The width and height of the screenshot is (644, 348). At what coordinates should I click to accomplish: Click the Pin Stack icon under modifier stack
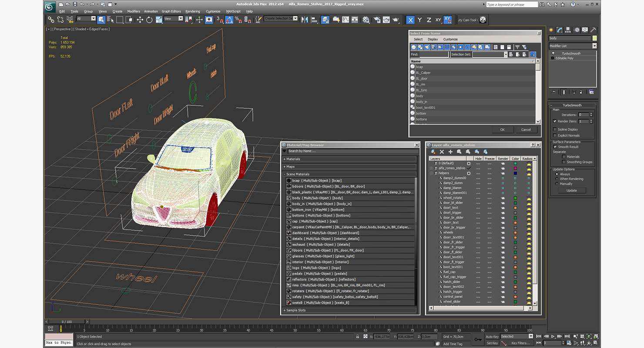pyautogui.click(x=553, y=92)
